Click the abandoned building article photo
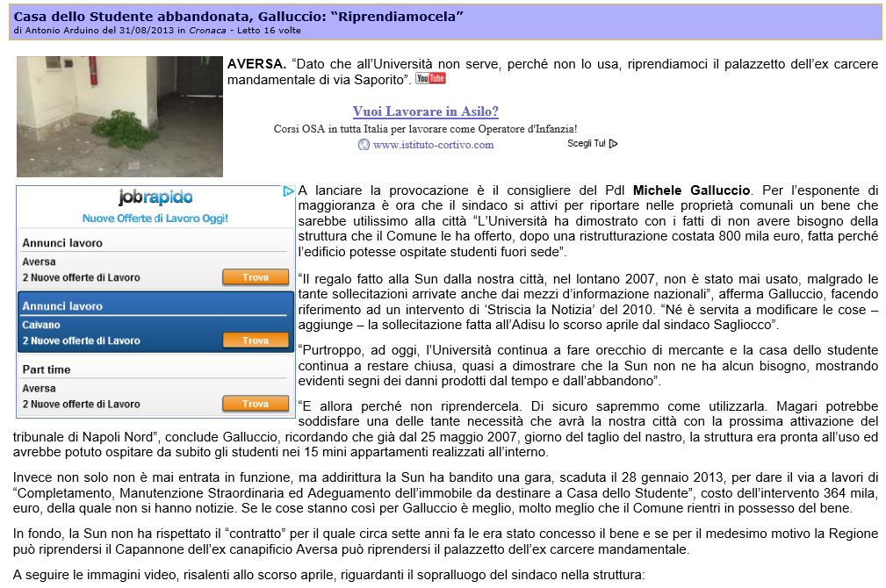The width and height of the screenshot is (886, 588). (119, 116)
